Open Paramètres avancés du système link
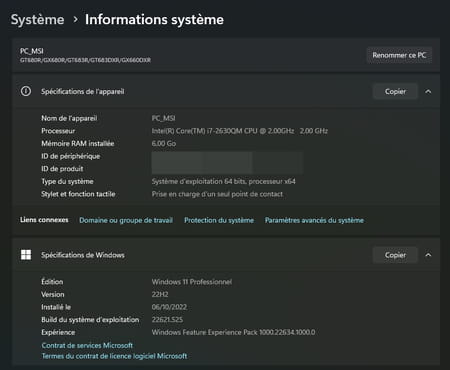450x370 pixels. (x=314, y=220)
